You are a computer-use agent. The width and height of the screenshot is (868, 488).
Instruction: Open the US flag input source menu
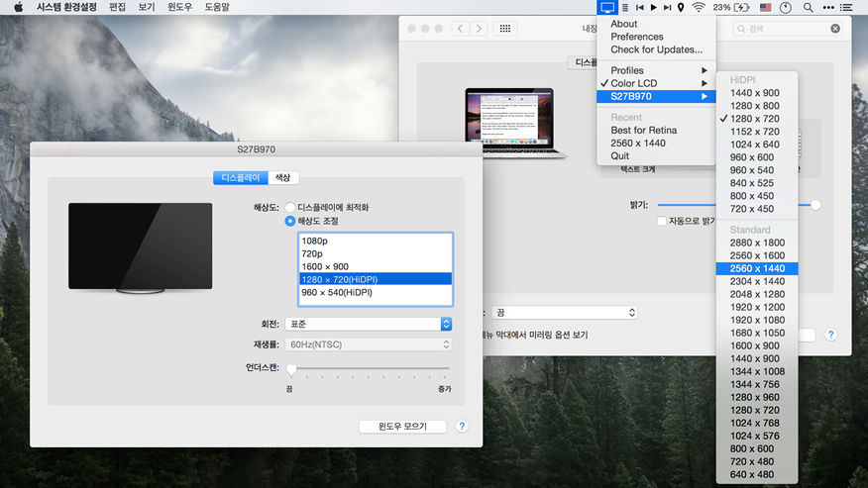pyautogui.click(x=765, y=7)
